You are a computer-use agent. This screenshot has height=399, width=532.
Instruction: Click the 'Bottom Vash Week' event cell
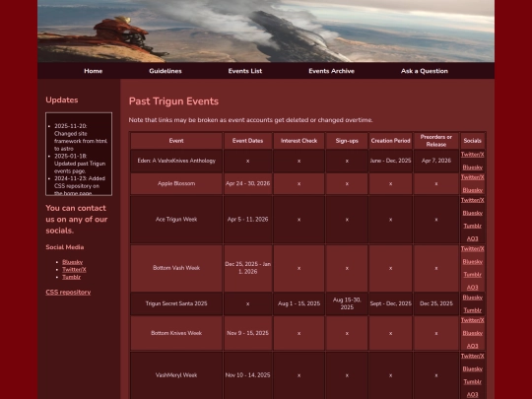(176, 268)
